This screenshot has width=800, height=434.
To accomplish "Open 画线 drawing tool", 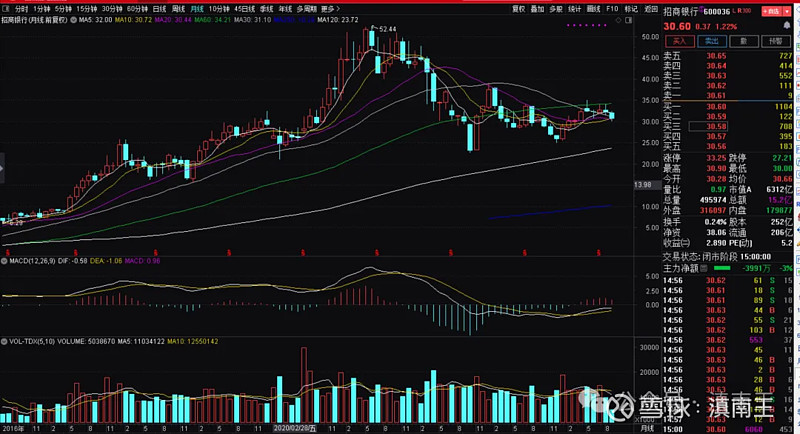I will pos(593,9).
